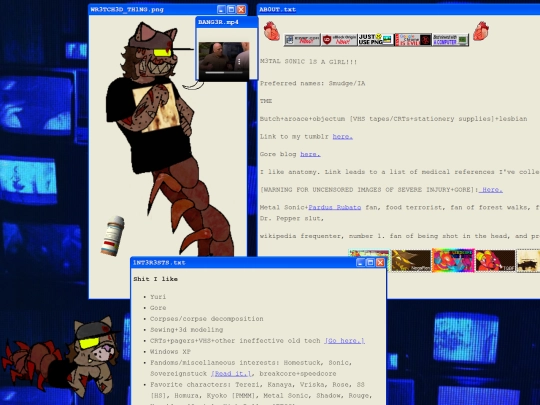Image resolution: width=540 pixels, height=405 pixels.
Task: Click the JUST USE PNG badge
Action: 376,40
